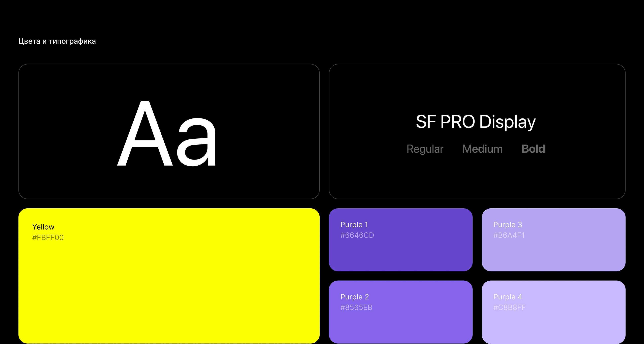
Task: Select the #B6A4F1 hex code text
Action: [509, 235]
